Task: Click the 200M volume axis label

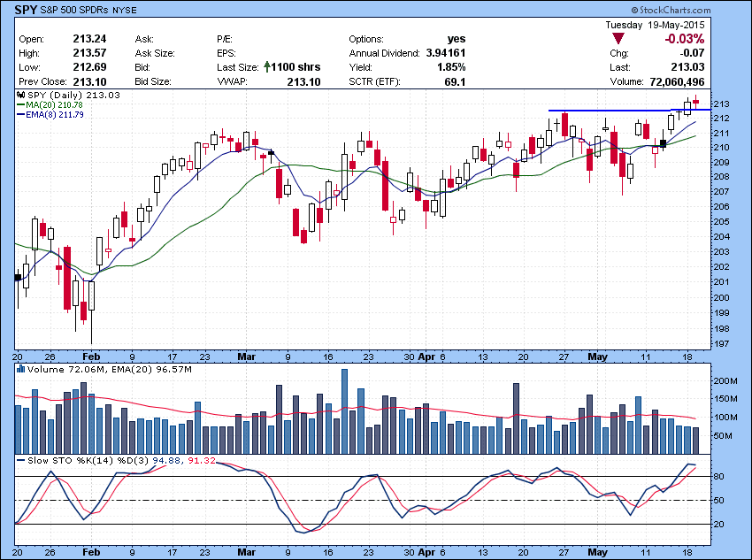Action: tap(725, 380)
